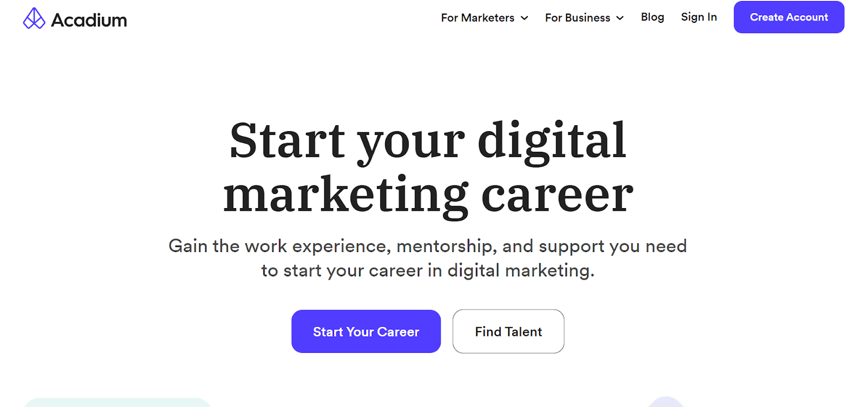Click the word "Start" in the headline

click(287, 141)
